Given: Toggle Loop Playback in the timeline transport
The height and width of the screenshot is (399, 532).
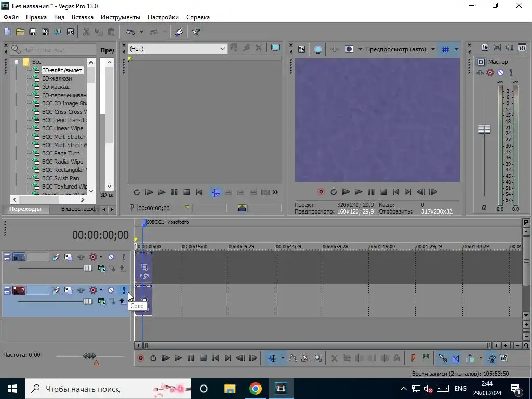Looking at the screenshot, I should point(153,358).
